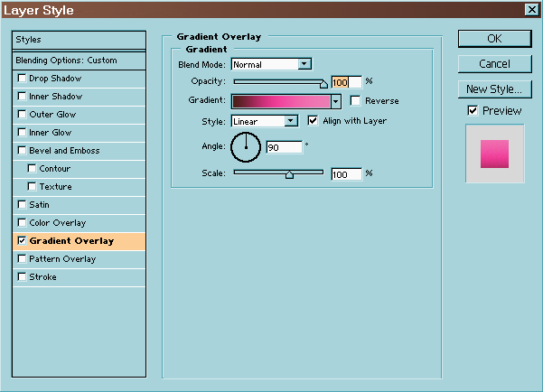Screen dimensions: 543x392
Task: Select the Styles list header
Action: click(x=79, y=40)
